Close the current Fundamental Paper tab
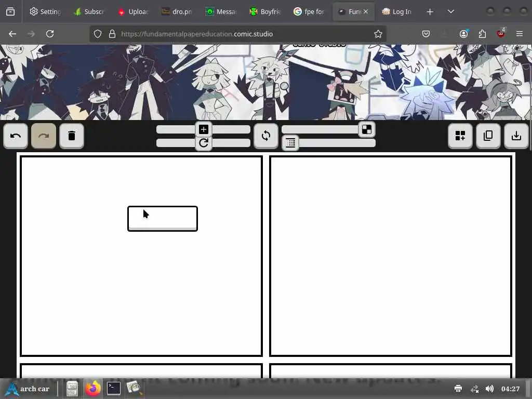The height and width of the screenshot is (399, 532). click(x=366, y=11)
